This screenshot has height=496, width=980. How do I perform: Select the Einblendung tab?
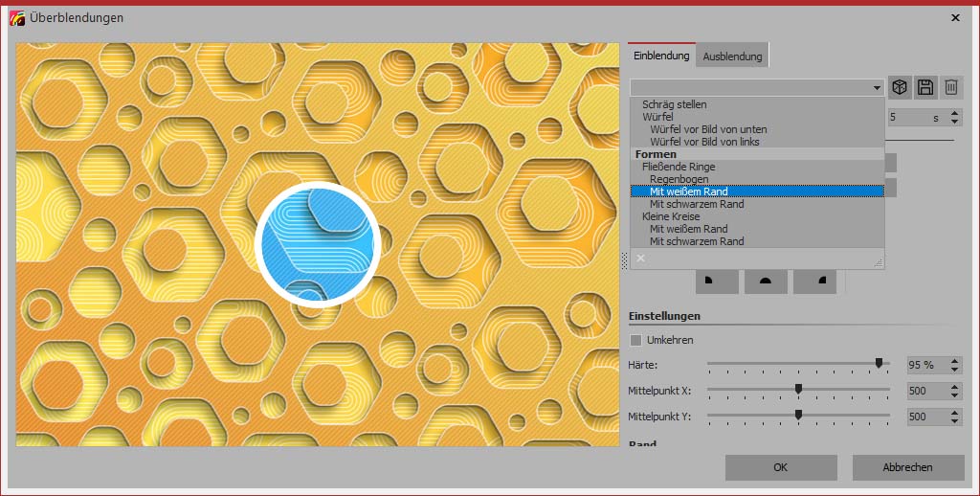pos(661,56)
